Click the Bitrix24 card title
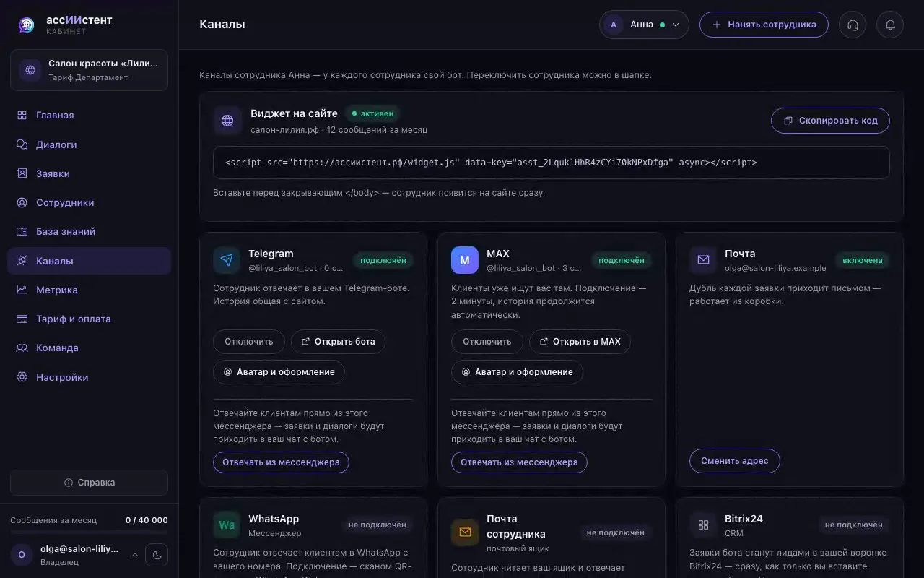The width and height of the screenshot is (924, 578). (x=744, y=519)
